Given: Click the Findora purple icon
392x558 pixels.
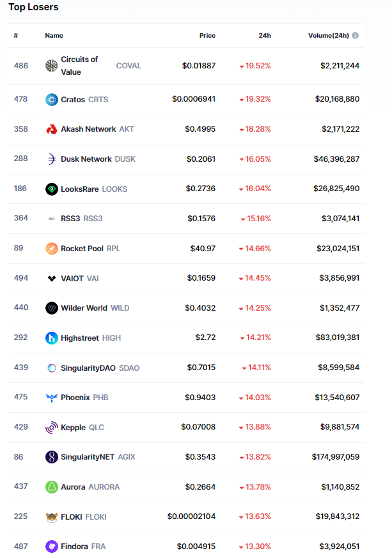Looking at the screenshot, I should (52, 546).
